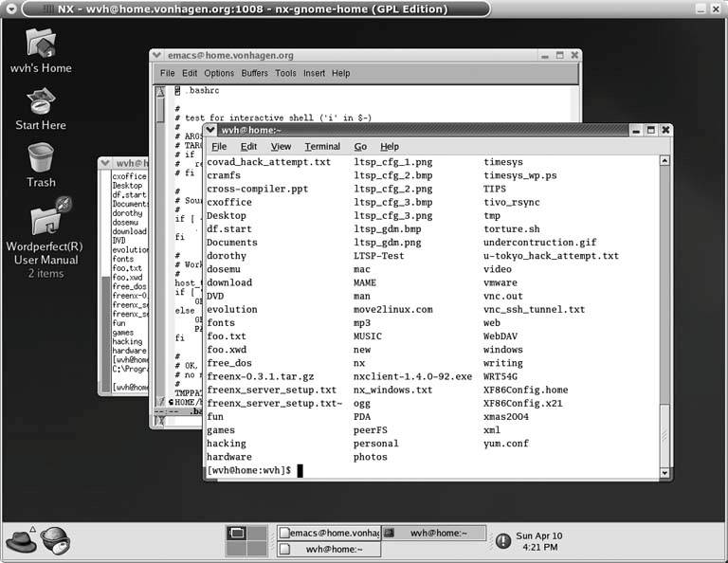This screenshot has width=728, height=563.
Task: Click the Go menu in the terminal menubar
Action: tap(360, 147)
